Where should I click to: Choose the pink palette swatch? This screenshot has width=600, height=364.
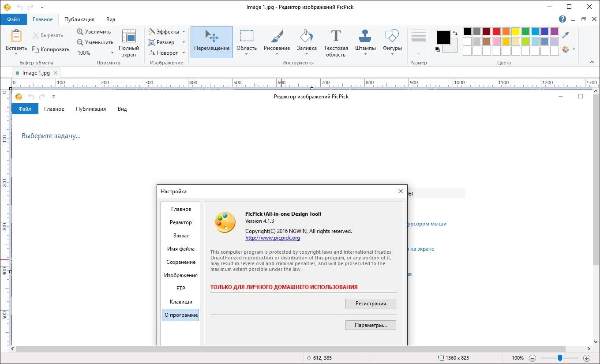(496, 41)
